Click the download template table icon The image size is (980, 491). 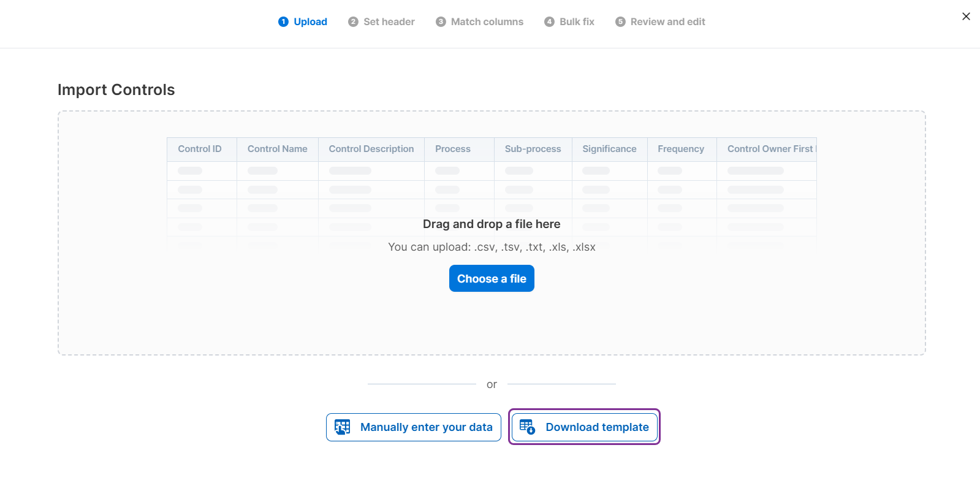coord(528,427)
